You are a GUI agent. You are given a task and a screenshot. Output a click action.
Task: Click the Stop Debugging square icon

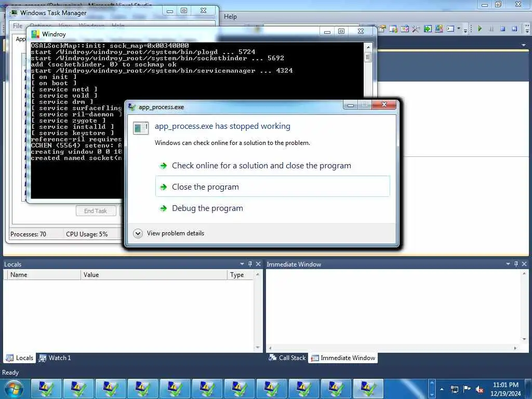click(502, 29)
